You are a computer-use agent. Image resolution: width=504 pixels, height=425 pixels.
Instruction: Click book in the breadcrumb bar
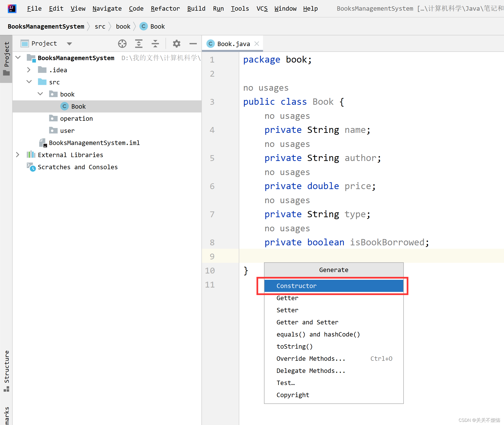point(123,26)
